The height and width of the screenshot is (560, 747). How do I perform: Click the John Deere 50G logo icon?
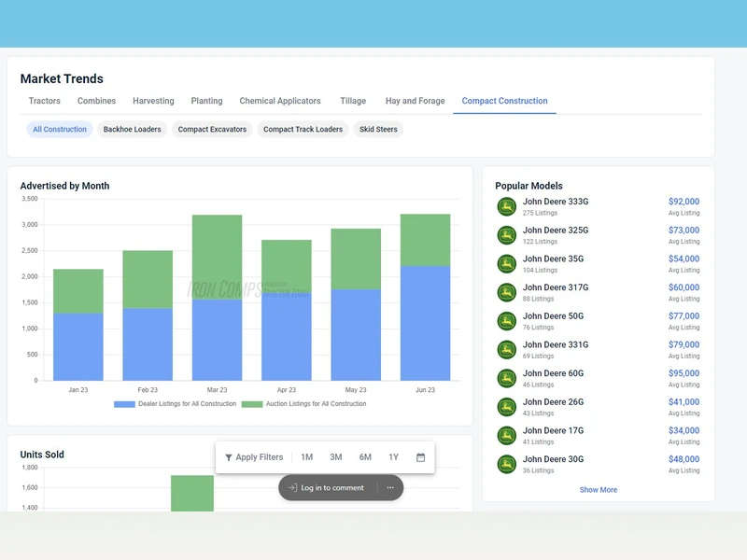pyautogui.click(x=506, y=321)
